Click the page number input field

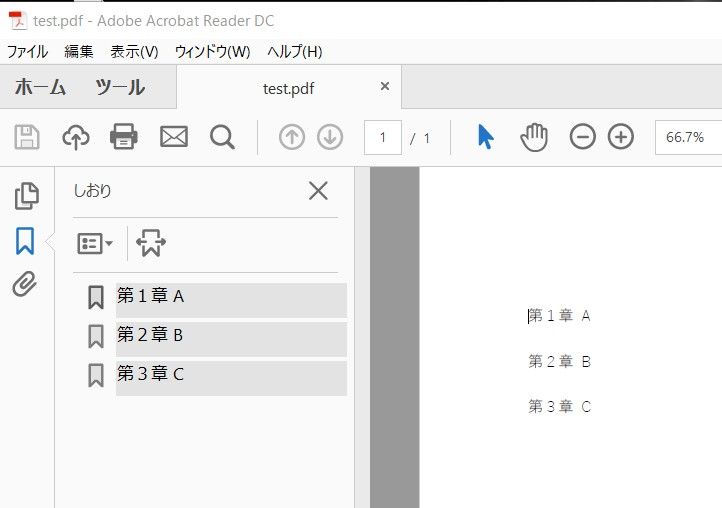click(383, 137)
